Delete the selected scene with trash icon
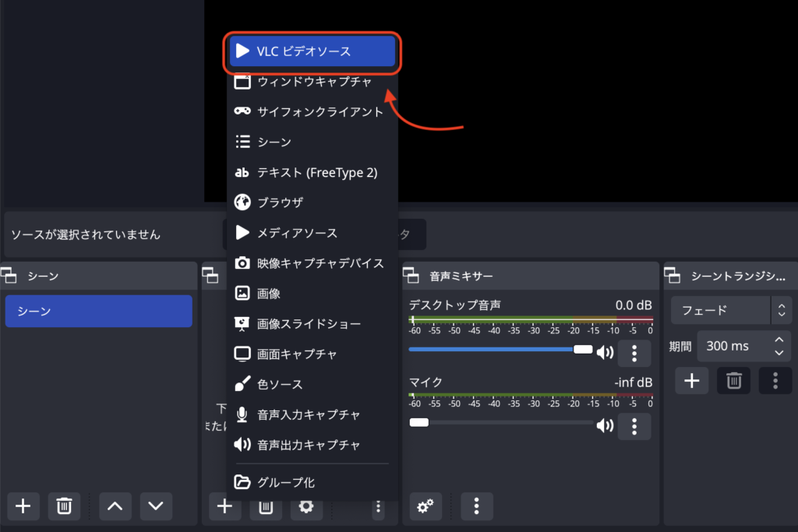This screenshot has width=798, height=532. point(64,506)
